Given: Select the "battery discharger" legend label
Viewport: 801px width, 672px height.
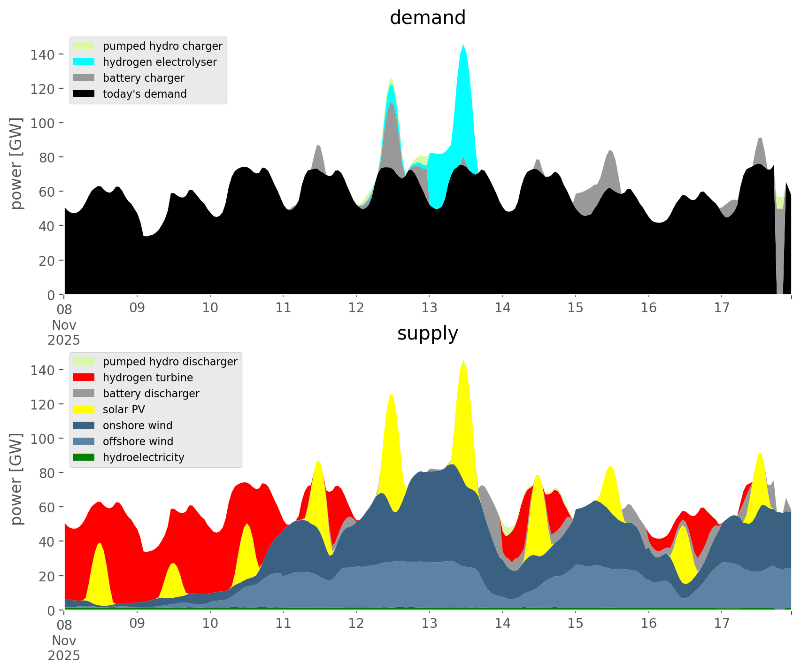Looking at the screenshot, I should coord(151,394).
